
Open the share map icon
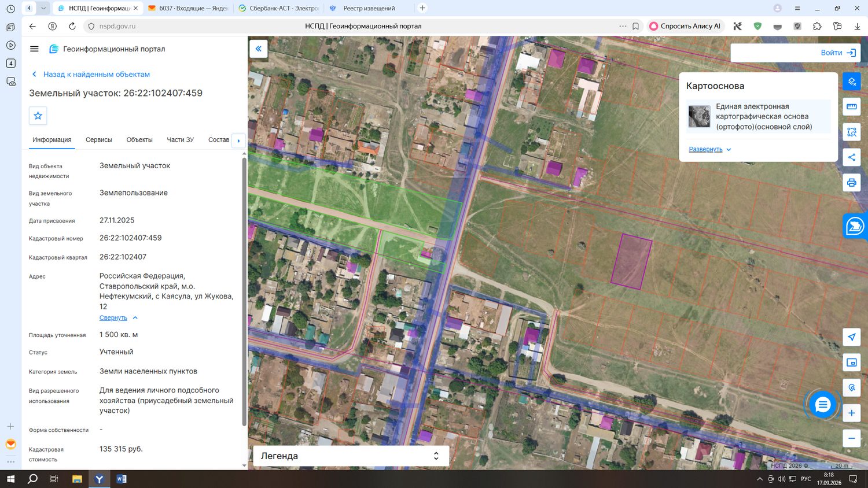[x=852, y=157]
